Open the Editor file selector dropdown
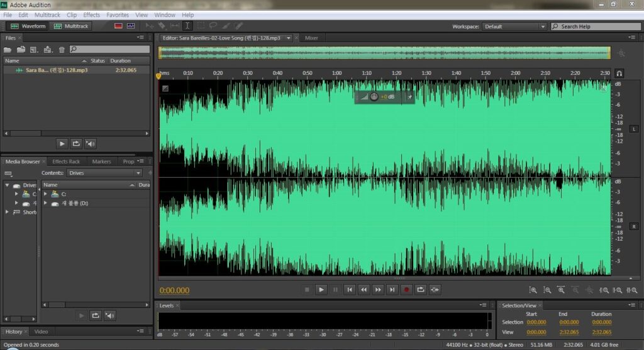The width and height of the screenshot is (644, 350). click(289, 38)
